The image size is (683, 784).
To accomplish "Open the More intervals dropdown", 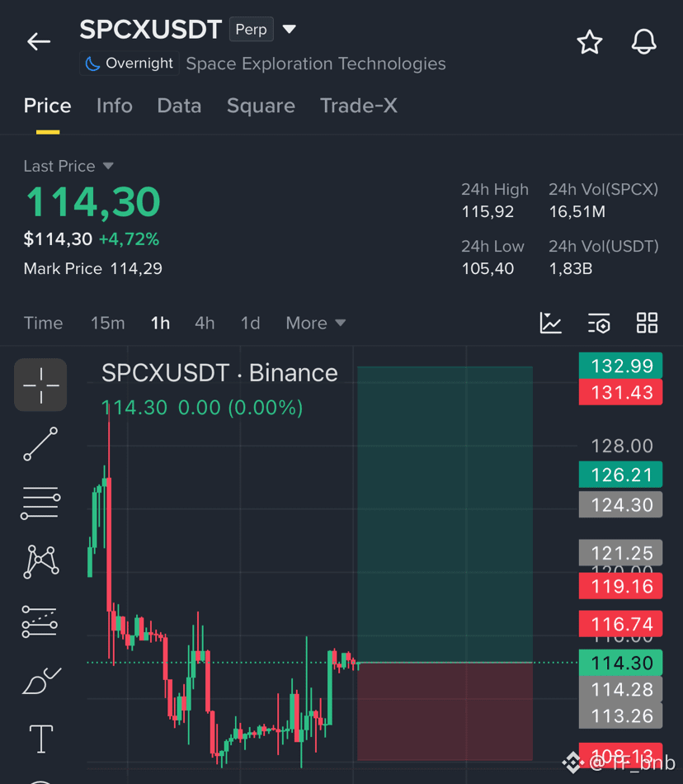I will pos(316,323).
